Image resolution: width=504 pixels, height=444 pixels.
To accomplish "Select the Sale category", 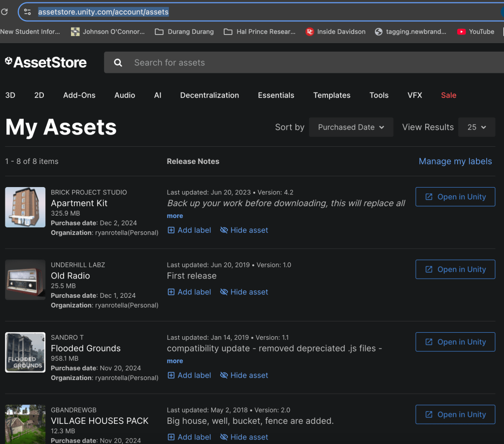I will [x=448, y=95].
